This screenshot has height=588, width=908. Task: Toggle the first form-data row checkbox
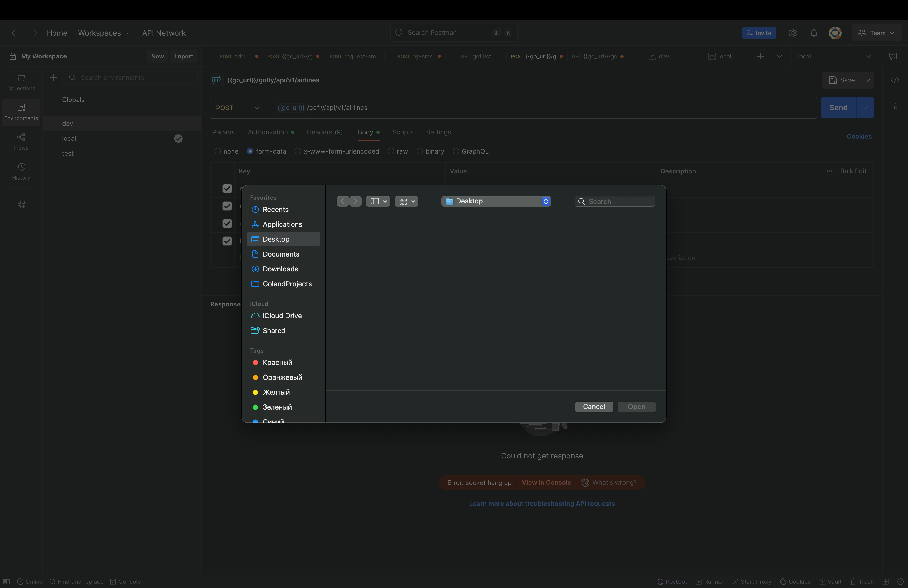pyautogui.click(x=227, y=189)
